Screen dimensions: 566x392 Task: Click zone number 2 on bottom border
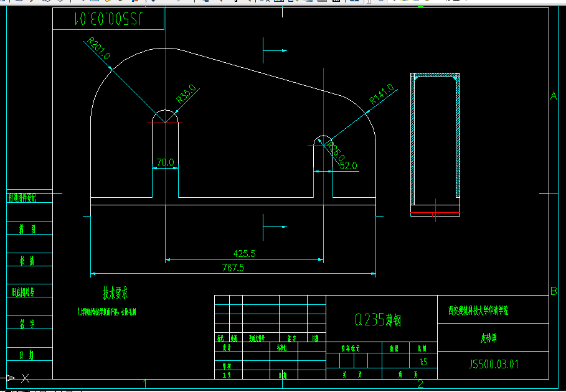420,384
